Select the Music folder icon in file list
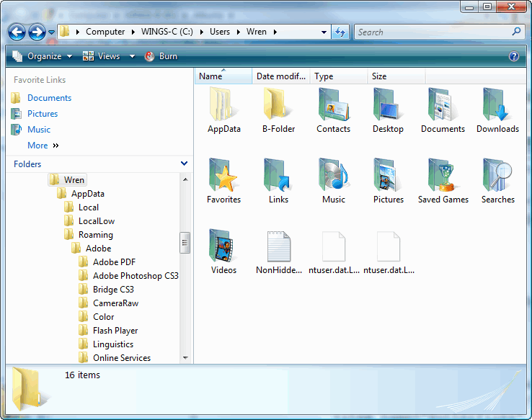Image resolution: width=532 pixels, height=420 pixels. 334,175
